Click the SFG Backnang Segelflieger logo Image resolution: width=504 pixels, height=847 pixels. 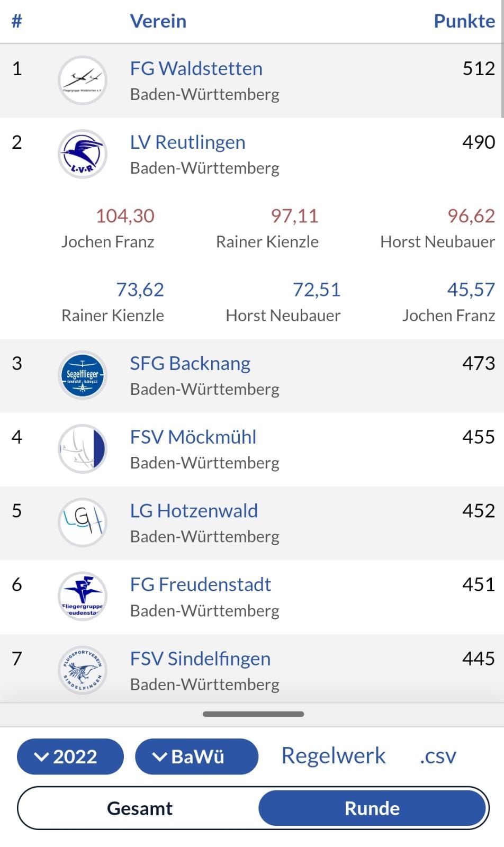tap(83, 375)
